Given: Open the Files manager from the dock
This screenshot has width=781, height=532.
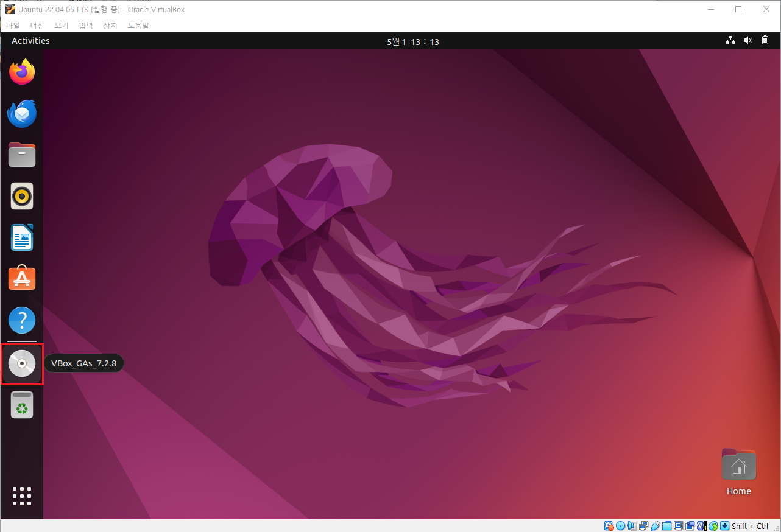Looking at the screenshot, I should [22, 155].
